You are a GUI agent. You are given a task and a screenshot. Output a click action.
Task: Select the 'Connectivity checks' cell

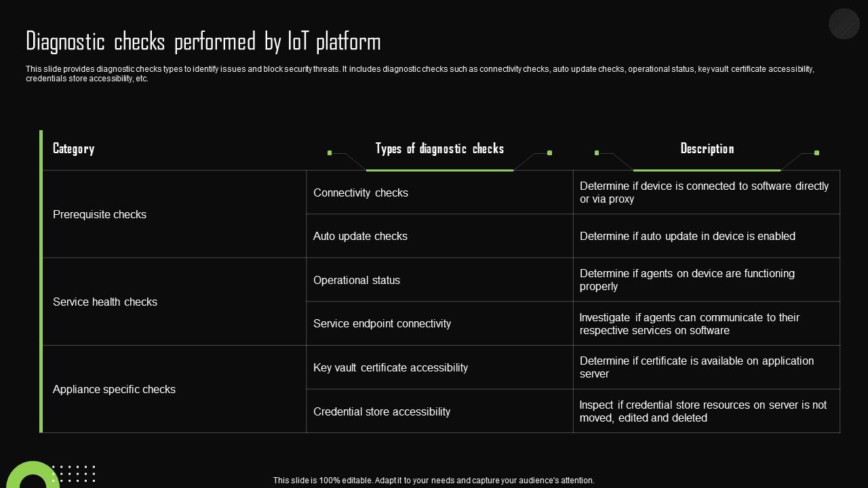[439, 192]
